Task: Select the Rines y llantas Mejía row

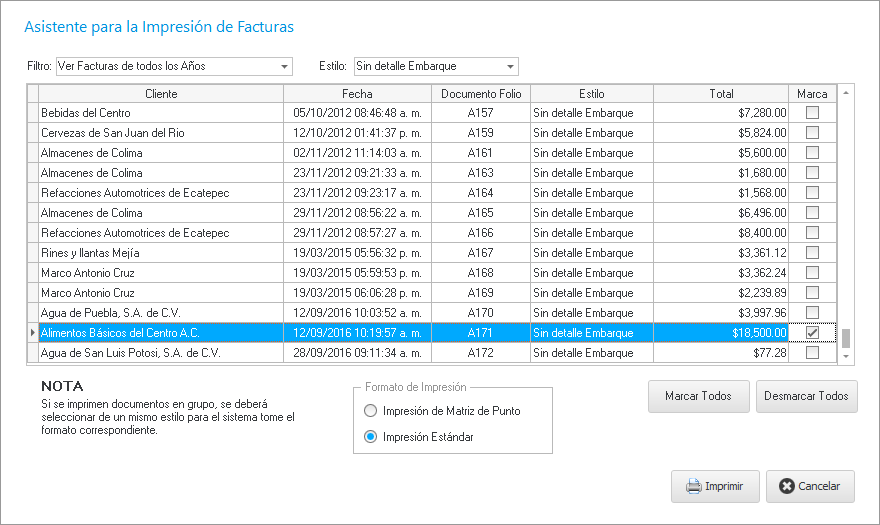Action: coord(161,253)
